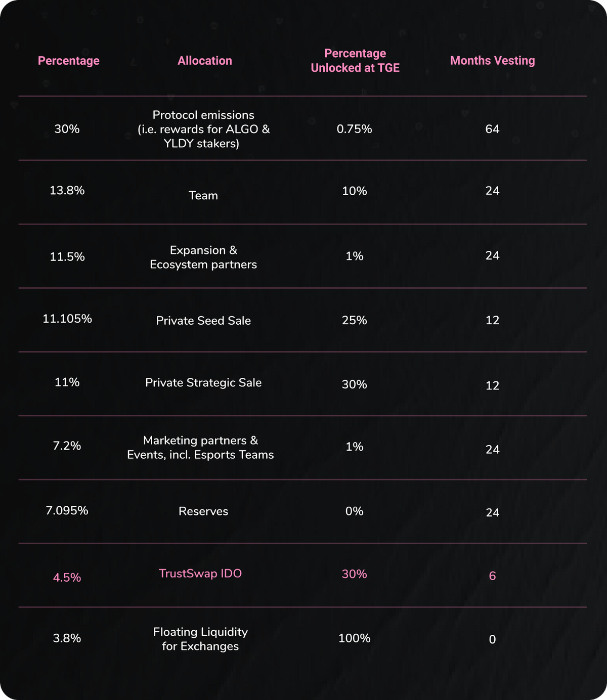Image resolution: width=607 pixels, height=700 pixels.
Task: Click the pink 4.5% percentage value
Action: tap(67, 578)
